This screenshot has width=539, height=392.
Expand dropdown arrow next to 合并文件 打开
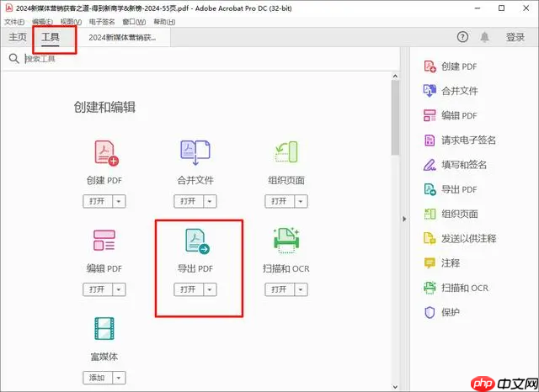pos(210,202)
